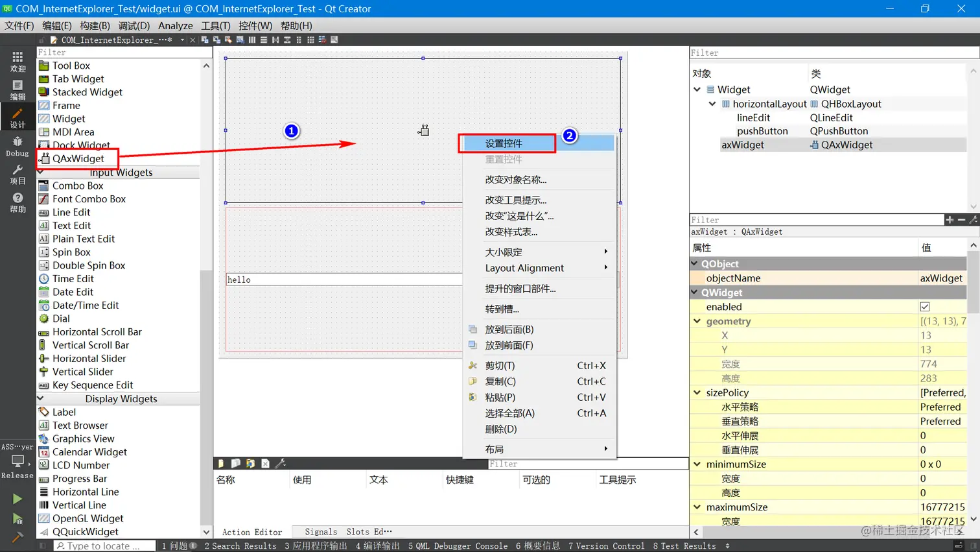Choose 改变对象名称... in context menu
980x552 pixels.
[539, 180]
